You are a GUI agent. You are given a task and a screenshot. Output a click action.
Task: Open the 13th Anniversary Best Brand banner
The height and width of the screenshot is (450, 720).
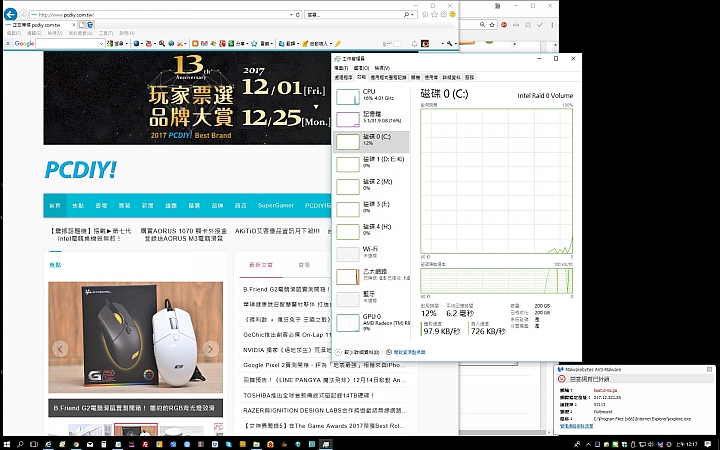point(187,98)
